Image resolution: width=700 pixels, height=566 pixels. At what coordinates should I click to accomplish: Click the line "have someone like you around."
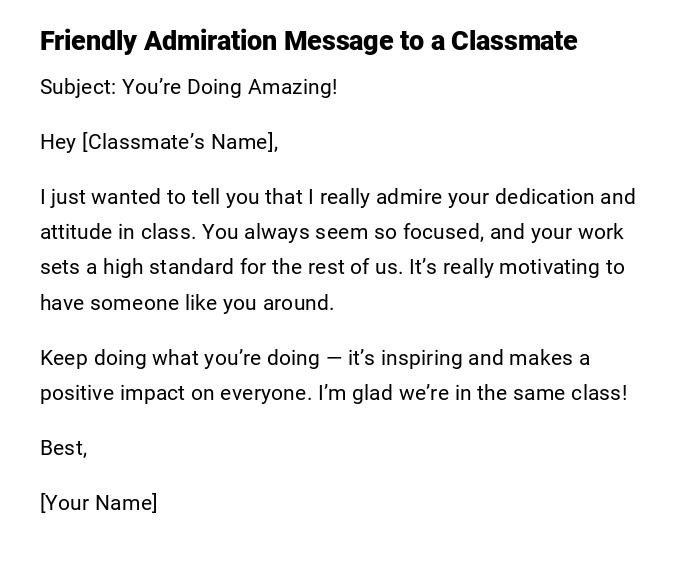[187, 303]
